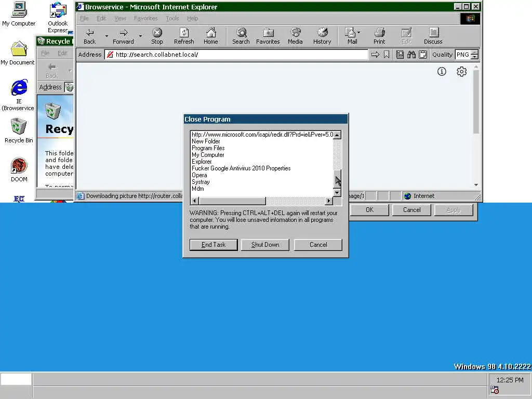Click the tray scheduler icon near clock
Viewport: 532px width, 399px height.
[495, 390]
